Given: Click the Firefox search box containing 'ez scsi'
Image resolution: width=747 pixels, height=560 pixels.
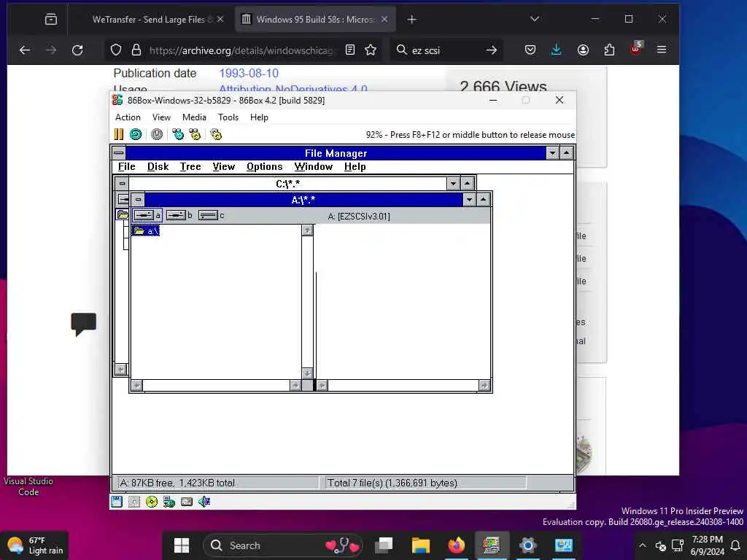Looking at the screenshot, I should [x=446, y=50].
